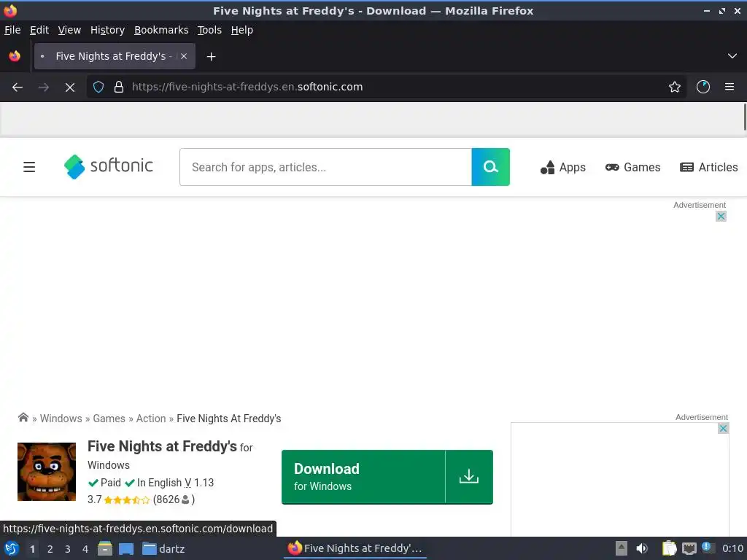Open dartz folder in taskbar

click(x=163, y=548)
